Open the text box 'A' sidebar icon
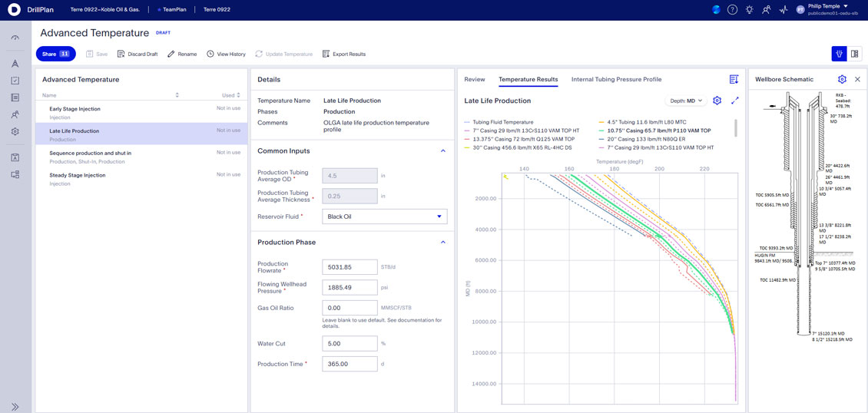The image size is (868, 413). [x=15, y=157]
